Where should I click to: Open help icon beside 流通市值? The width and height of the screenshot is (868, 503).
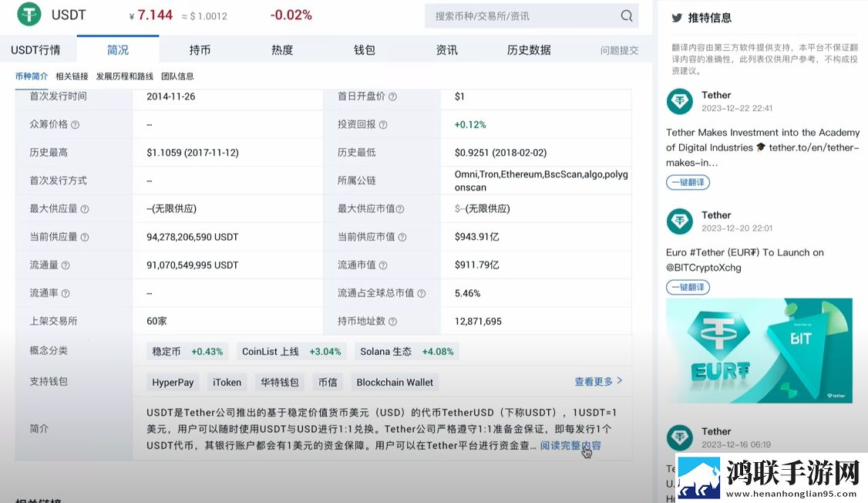click(x=383, y=265)
